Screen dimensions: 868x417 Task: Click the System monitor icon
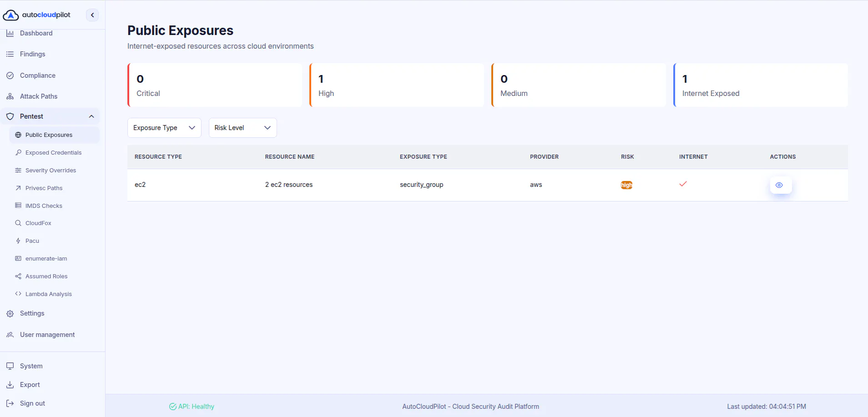coord(10,366)
